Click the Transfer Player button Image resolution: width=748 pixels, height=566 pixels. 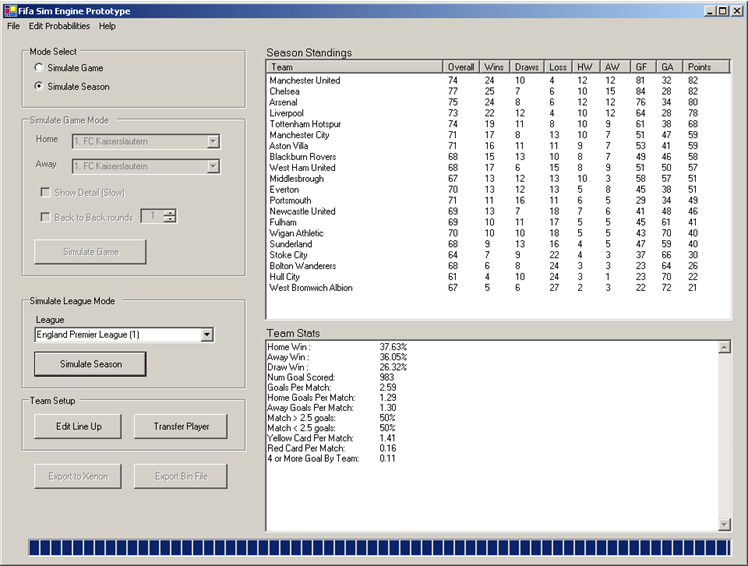pos(181,426)
